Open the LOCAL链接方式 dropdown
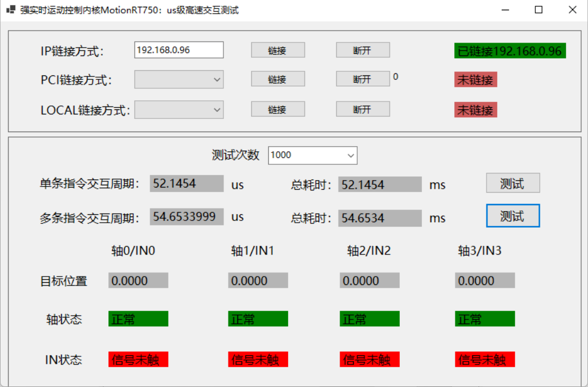The image size is (588, 387). tap(179, 109)
